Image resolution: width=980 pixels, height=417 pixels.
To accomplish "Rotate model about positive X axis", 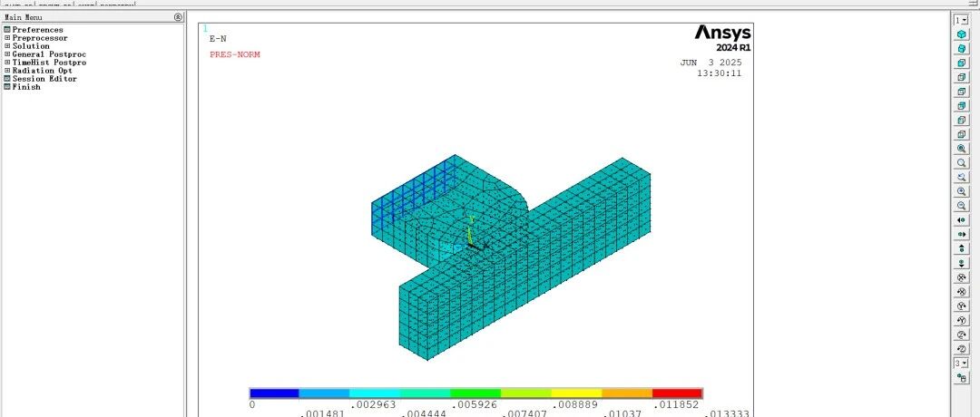I will tap(962, 276).
